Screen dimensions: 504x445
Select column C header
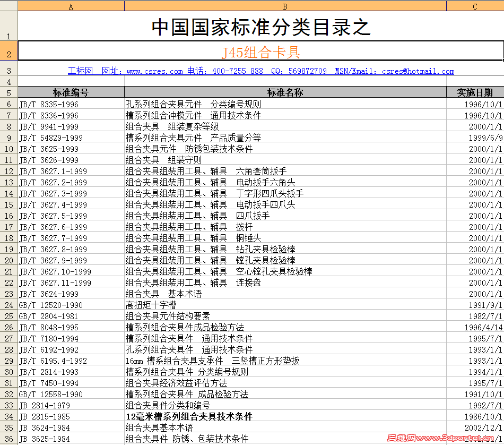pyautogui.click(x=475, y=6)
